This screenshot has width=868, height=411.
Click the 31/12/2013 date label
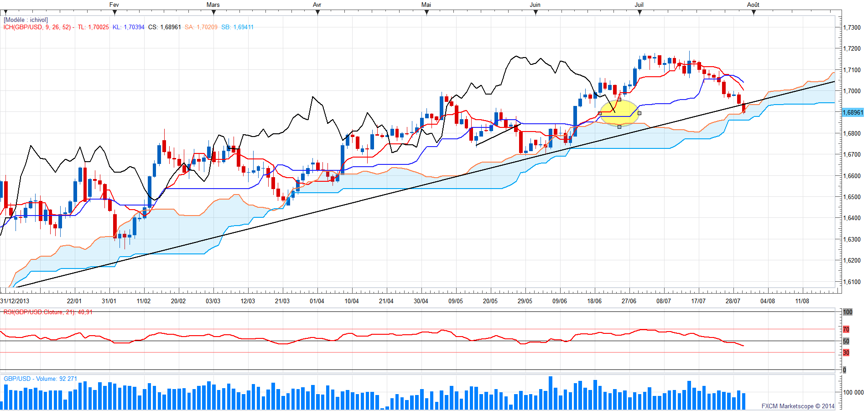pos(15,301)
